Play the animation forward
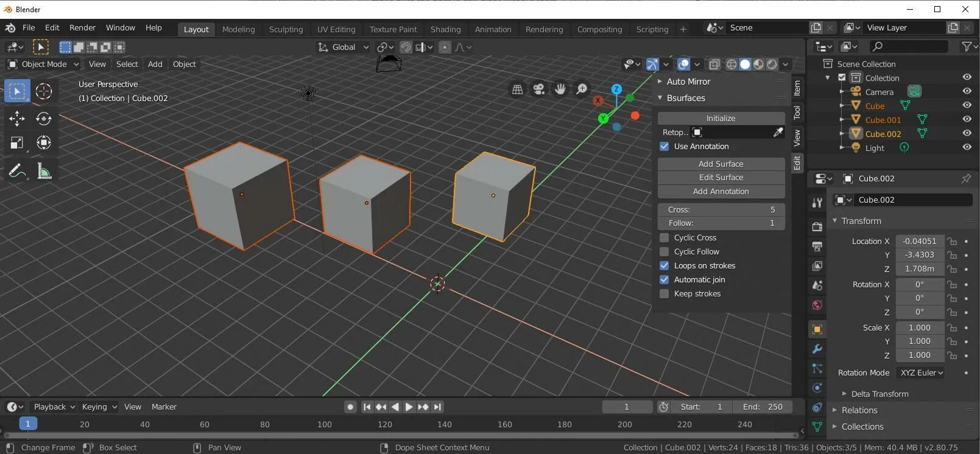 [409, 407]
